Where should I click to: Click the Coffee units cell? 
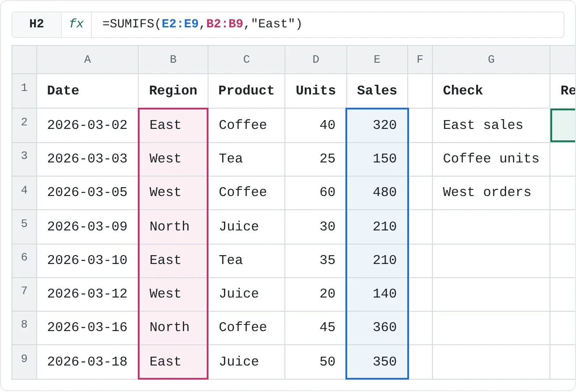pos(491,159)
